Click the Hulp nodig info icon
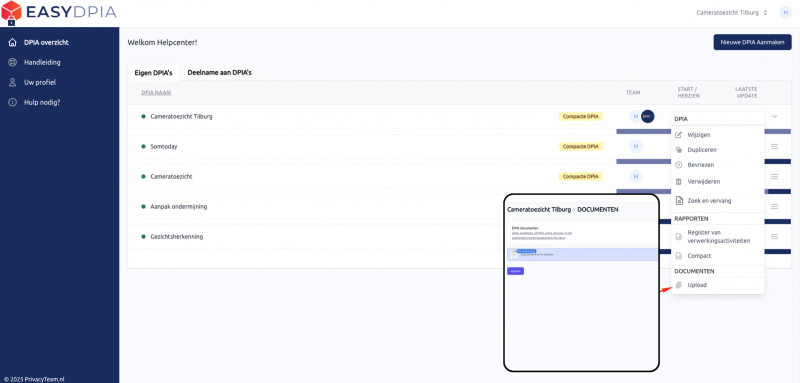The height and width of the screenshot is (383, 800). click(13, 103)
